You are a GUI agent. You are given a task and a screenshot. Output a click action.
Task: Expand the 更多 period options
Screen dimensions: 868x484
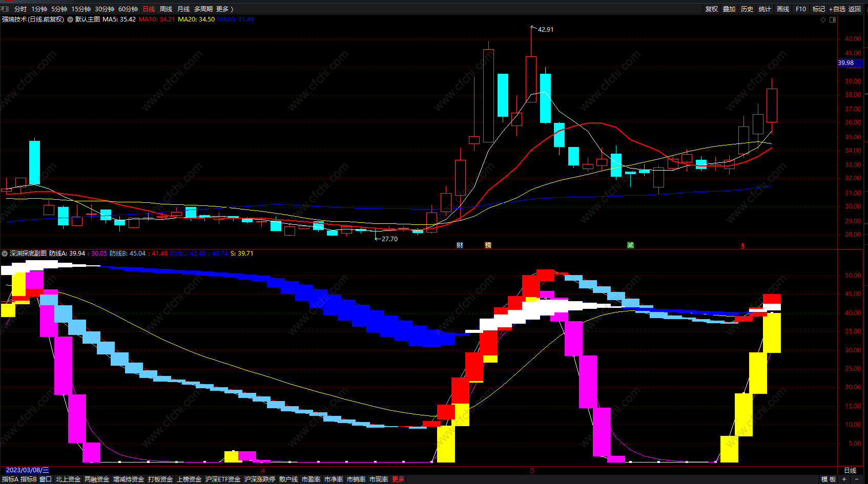click(224, 9)
